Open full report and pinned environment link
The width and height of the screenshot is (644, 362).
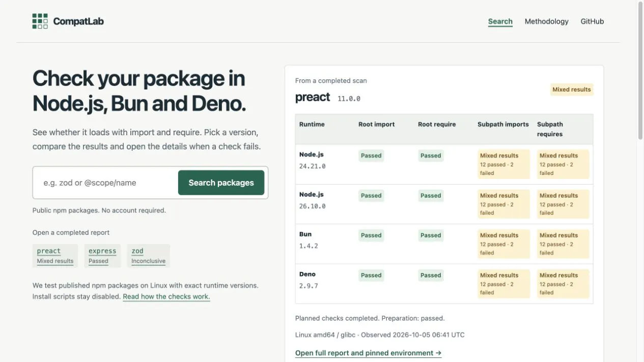click(368, 353)
